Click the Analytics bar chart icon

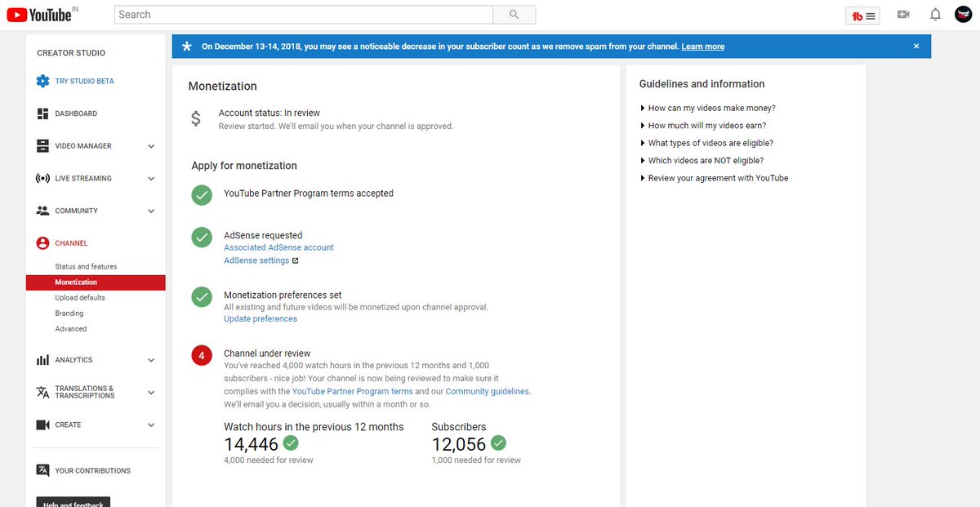click(x=42, y=360)
